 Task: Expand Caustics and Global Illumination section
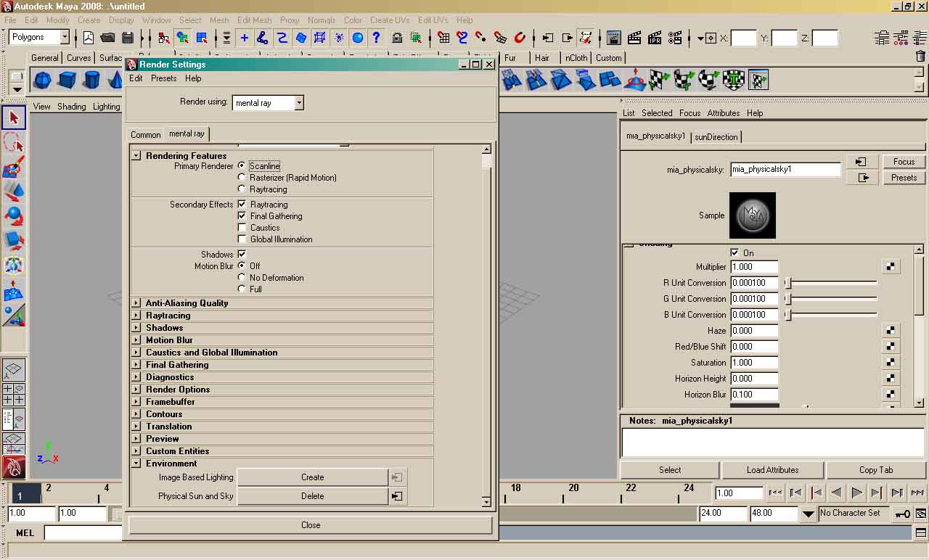136,353
